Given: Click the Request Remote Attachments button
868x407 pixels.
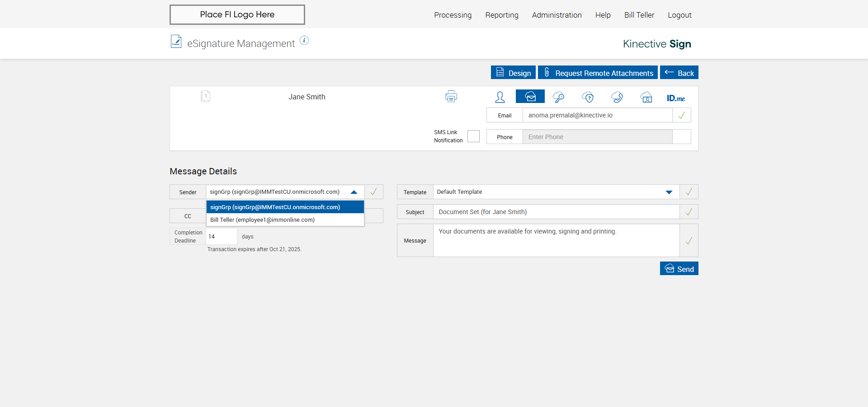Looking at the screenshot, I should click(x=598, y=73).
